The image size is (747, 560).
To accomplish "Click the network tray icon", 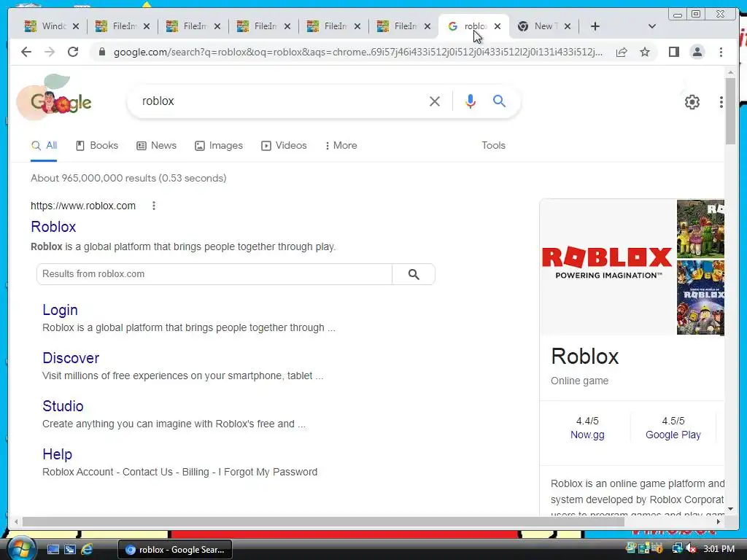I will pos(676,548).
